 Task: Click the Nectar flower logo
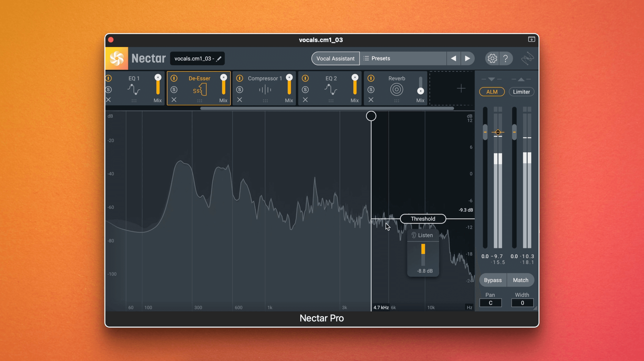(x=117, y=58)
